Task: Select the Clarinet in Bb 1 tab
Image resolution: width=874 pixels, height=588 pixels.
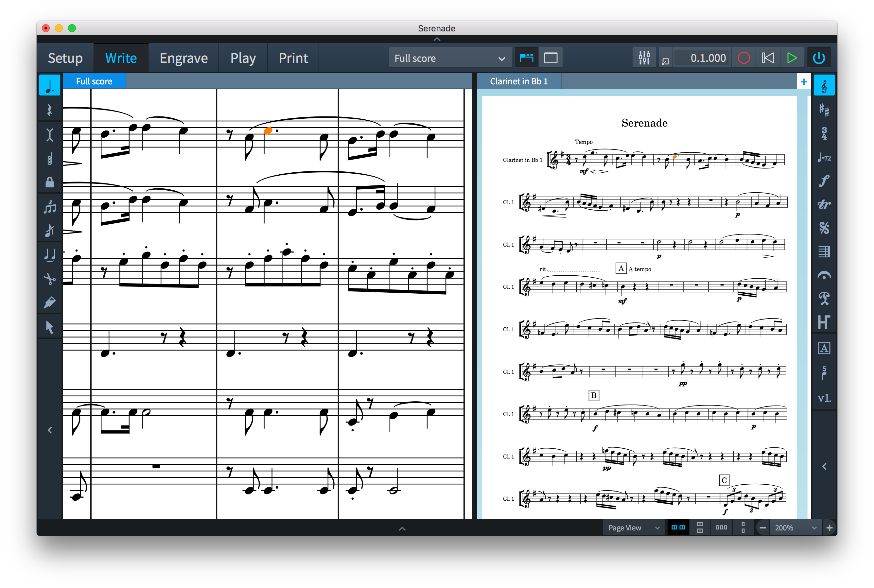Action: pyautogui.click(x=518, y=81)
